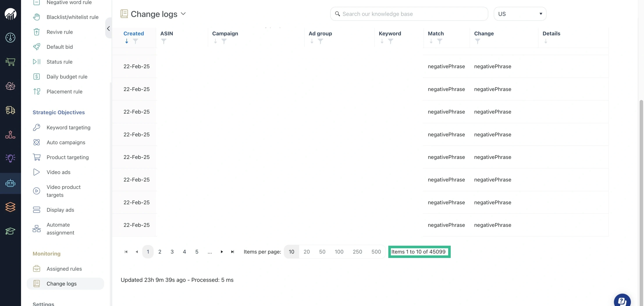Open the filter on the Match column
Image resolution: width=644 pixels, height=306 pixels.
pos(439,41)
